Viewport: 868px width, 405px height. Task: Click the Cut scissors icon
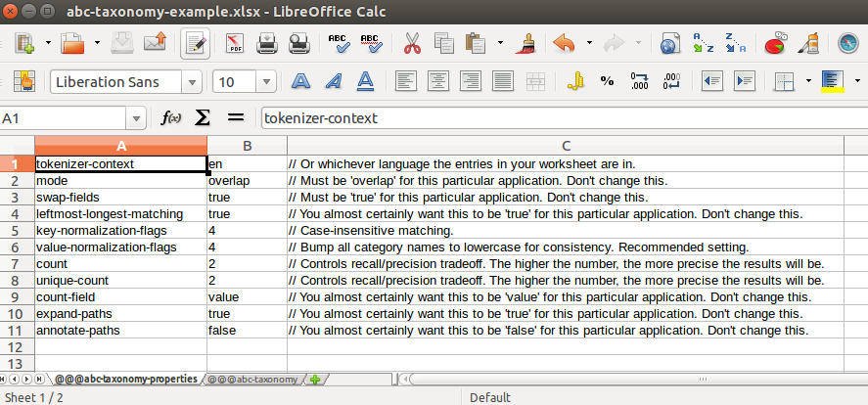coord(412,43)
